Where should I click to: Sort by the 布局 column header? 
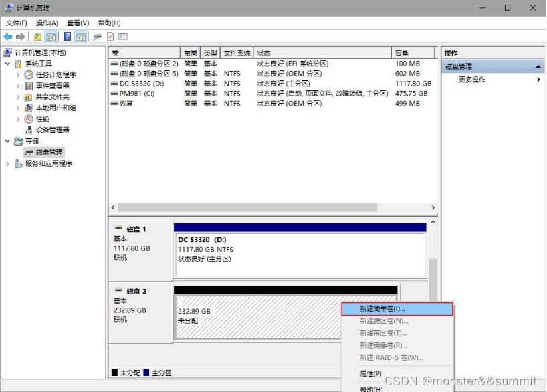coord(190,53)
